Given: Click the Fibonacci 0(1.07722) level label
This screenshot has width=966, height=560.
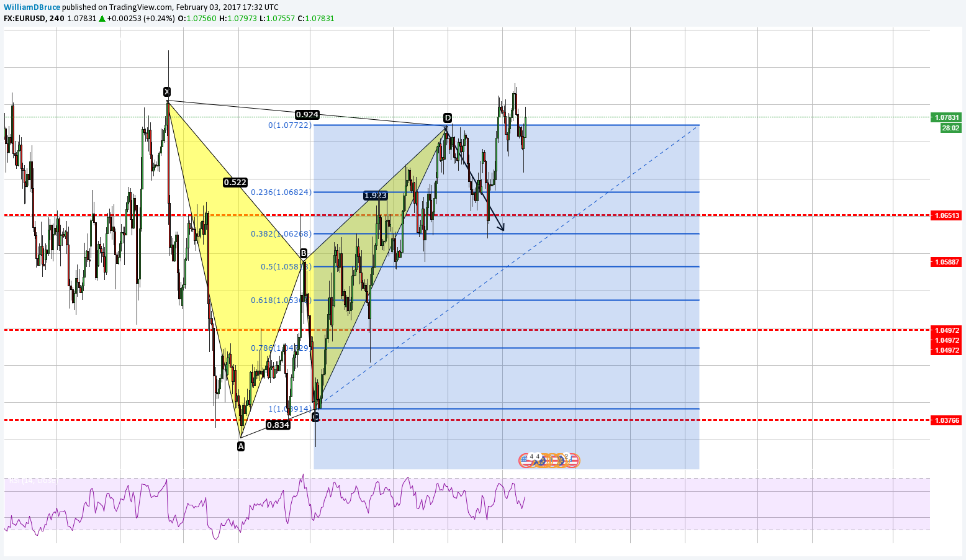Looking at the screenshot, I should 289,125.
